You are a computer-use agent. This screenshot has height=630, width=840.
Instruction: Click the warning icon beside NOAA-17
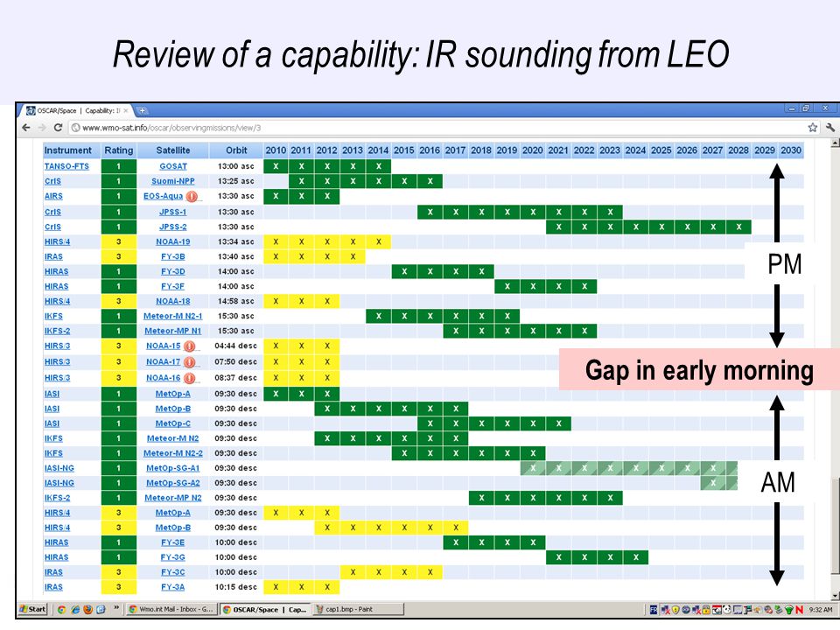click(x=189, y=362)
